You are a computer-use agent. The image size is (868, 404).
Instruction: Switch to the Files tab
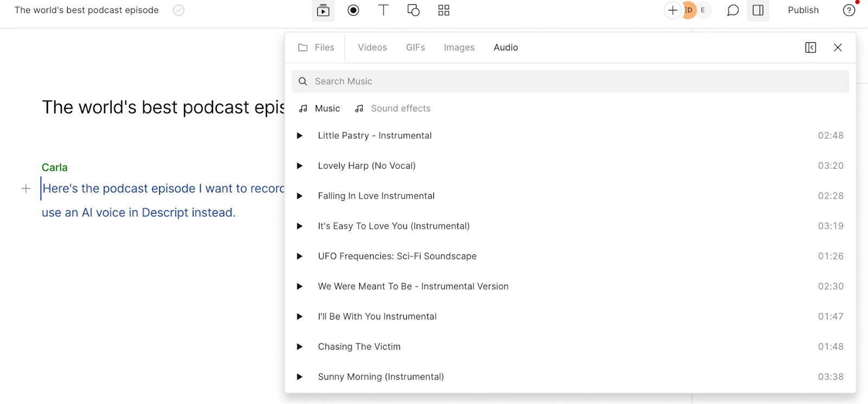pyautogui.click(x=316, y=48)
